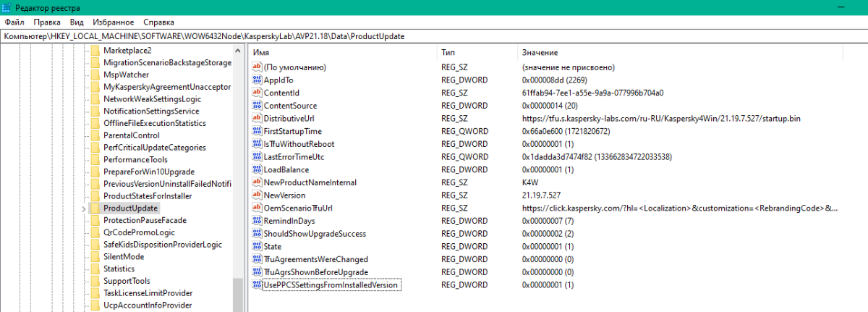Click string icon of NewVersion value
Viewport: 868px width, 312px height.
point(257,195)
